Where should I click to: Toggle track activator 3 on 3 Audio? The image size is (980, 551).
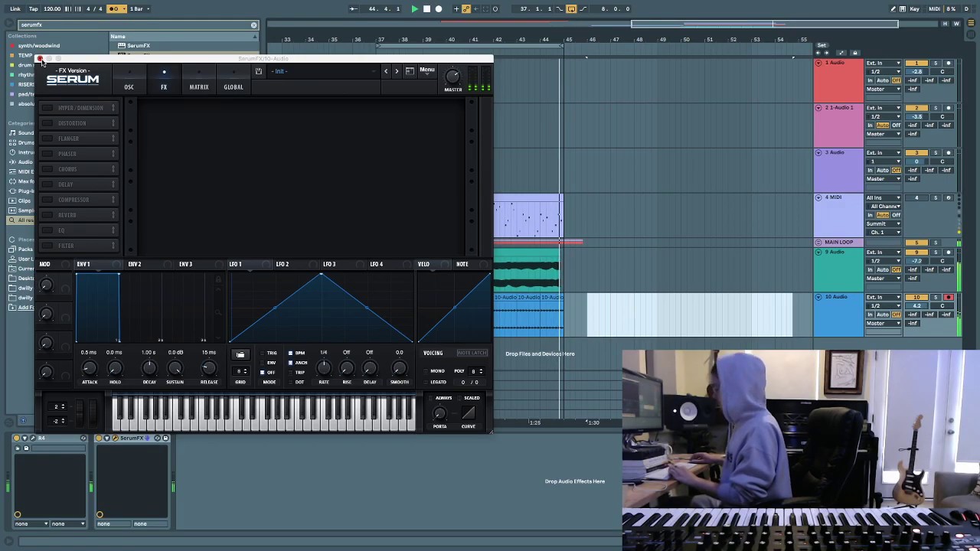tap(916, 153)
